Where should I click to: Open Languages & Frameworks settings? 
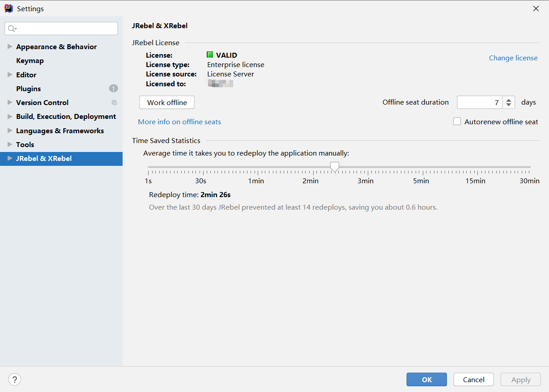click(x=60, y=131)
